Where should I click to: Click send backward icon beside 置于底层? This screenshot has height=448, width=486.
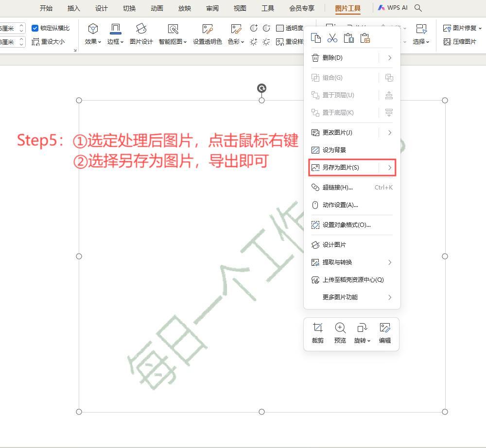click(x=389, y=112)
